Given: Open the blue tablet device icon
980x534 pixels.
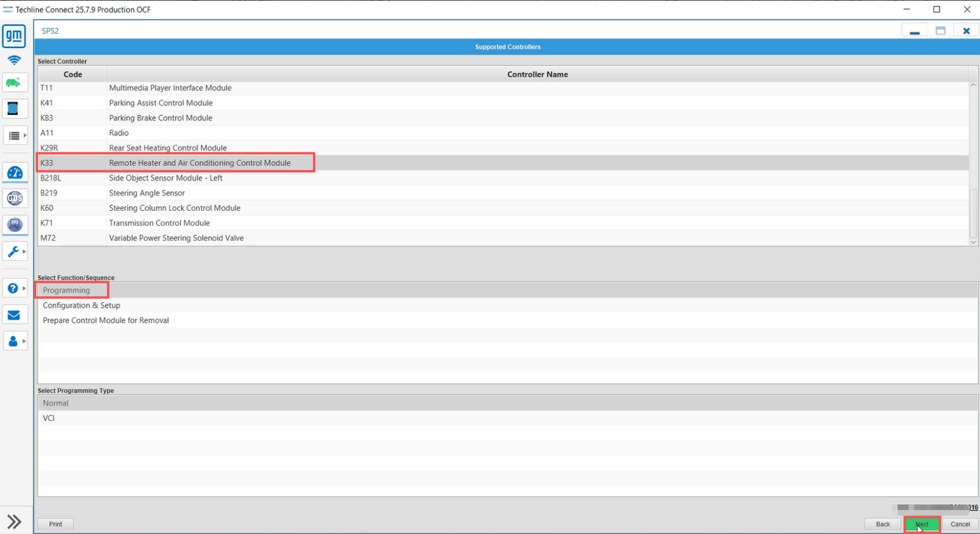Looking at the screenshot, I should (13, 109).
